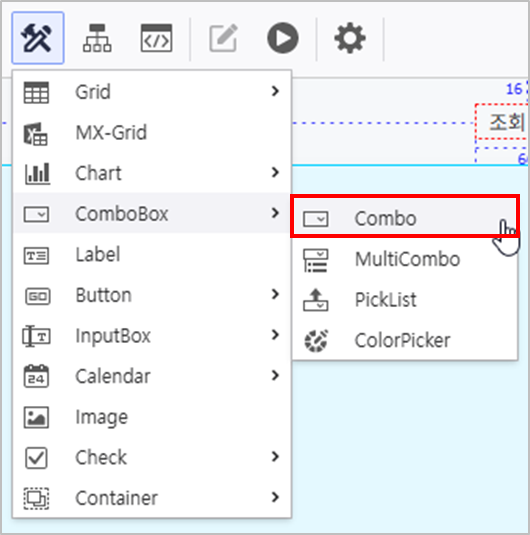
Task: Add the ColorPicker component
Action: [405, 340]
